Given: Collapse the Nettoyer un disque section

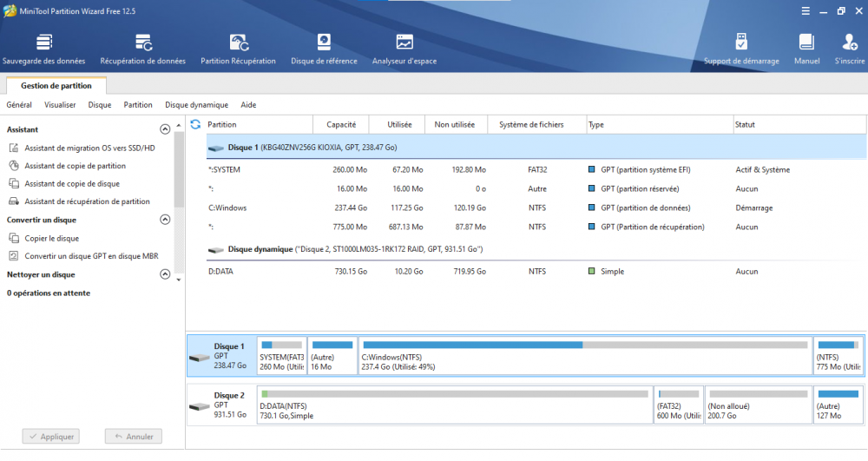Looking at the screenshot, I should [165, 274].
